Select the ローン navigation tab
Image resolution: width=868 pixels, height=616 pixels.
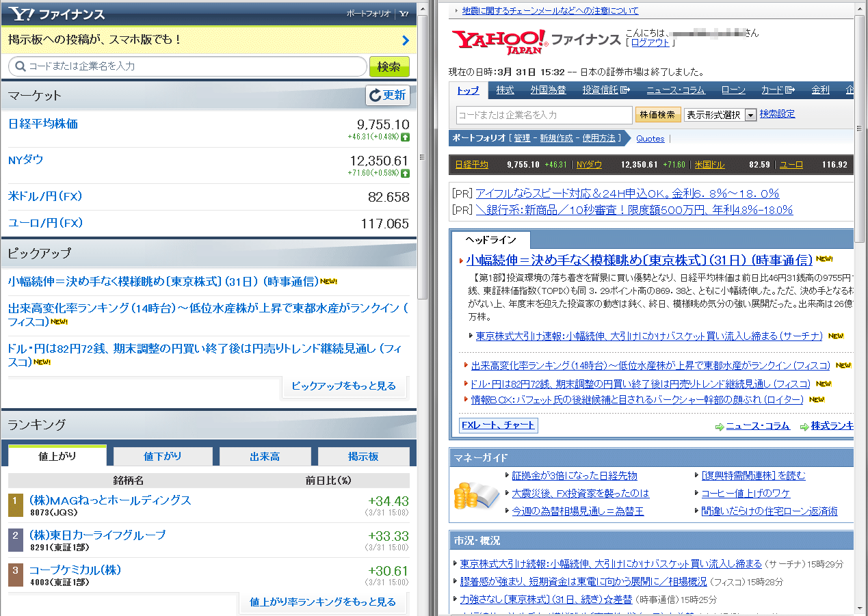[x=733, y=90]
